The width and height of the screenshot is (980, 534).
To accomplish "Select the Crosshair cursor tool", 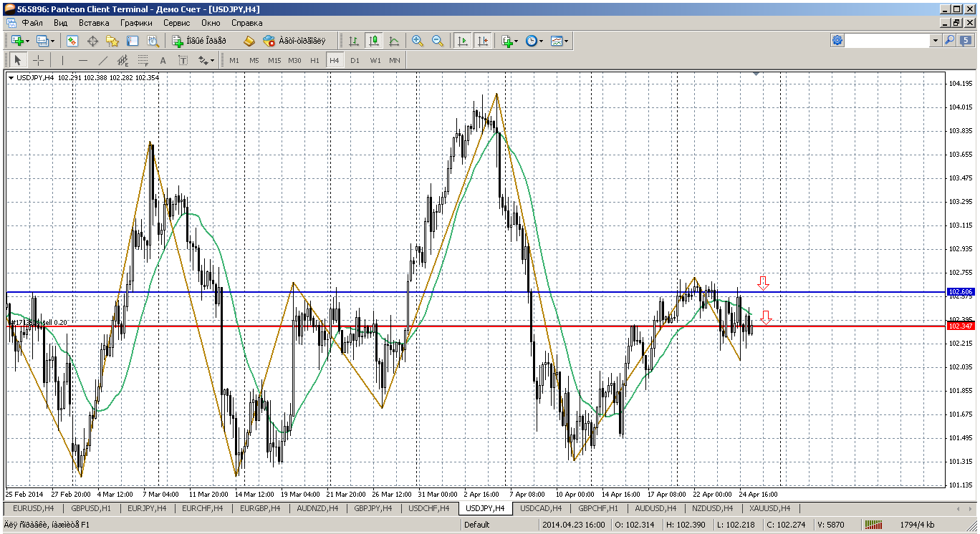I will tap(38, 60).
